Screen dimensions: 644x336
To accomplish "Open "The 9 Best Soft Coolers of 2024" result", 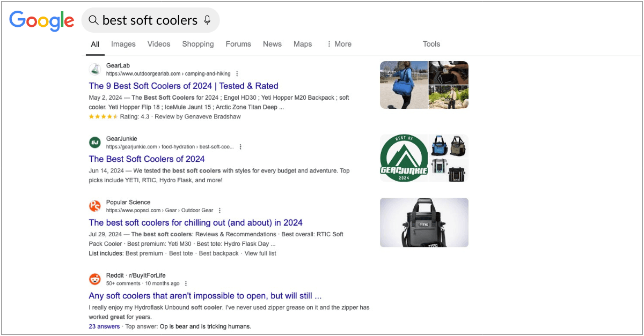I will tap(184, 86).
